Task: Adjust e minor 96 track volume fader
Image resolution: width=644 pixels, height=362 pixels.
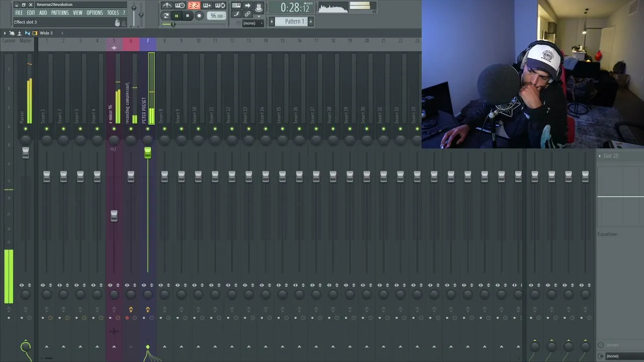Action: [x=114, y=216]
